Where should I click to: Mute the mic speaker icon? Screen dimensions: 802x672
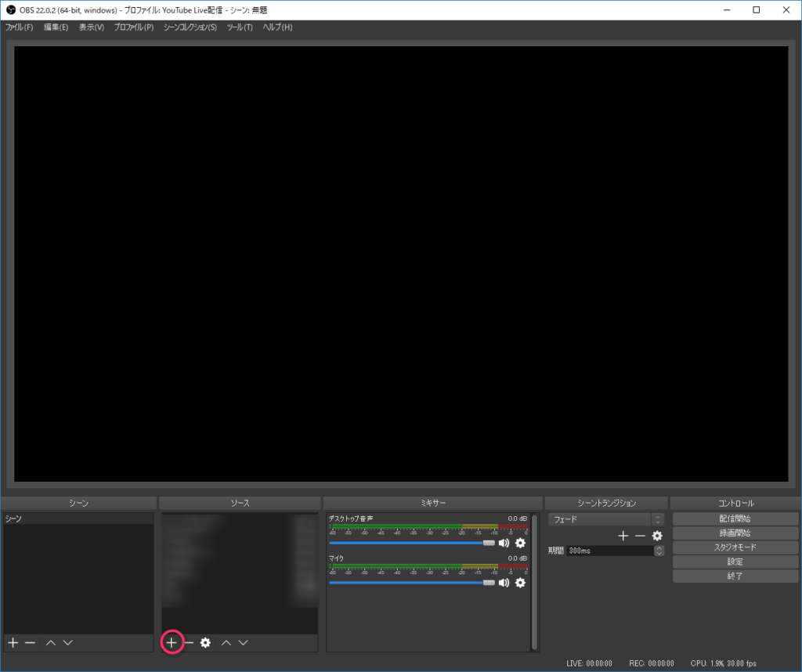coord(504,583)
